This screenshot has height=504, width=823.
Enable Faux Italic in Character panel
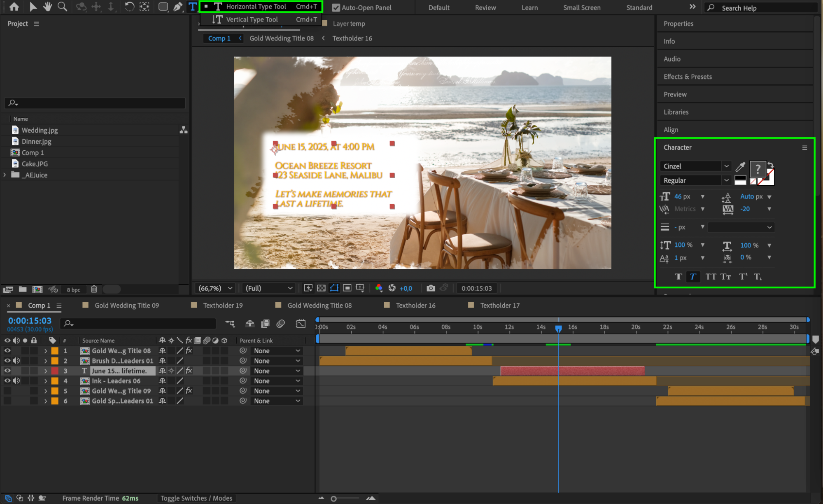(x=693, y=277)
